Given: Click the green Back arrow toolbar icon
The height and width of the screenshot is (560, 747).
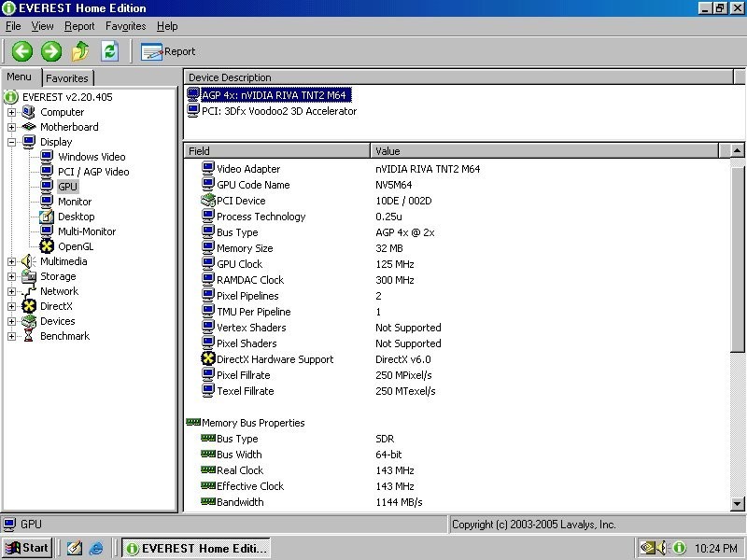Looking at the screenshot, I should click(x=21, y=51).
